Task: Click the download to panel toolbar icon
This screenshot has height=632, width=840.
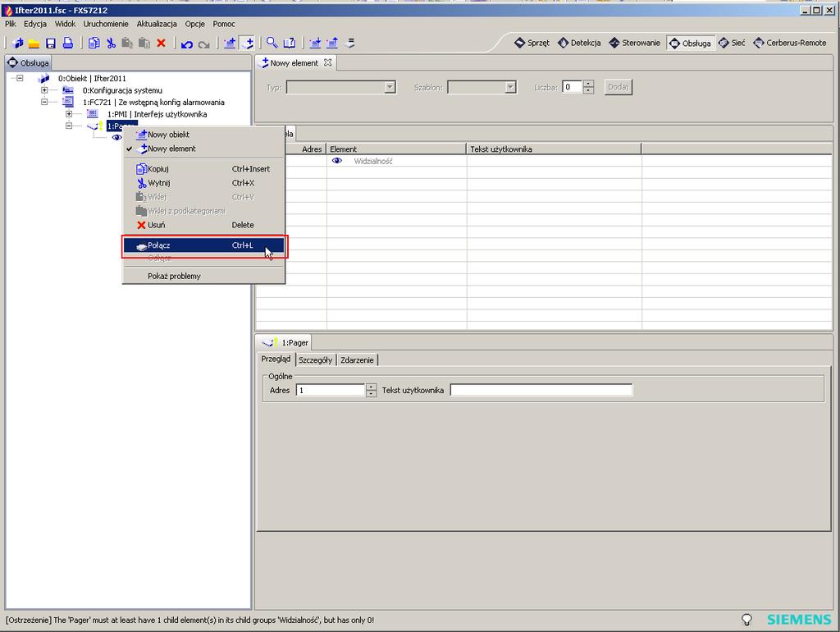Action: tap(315, 43)
